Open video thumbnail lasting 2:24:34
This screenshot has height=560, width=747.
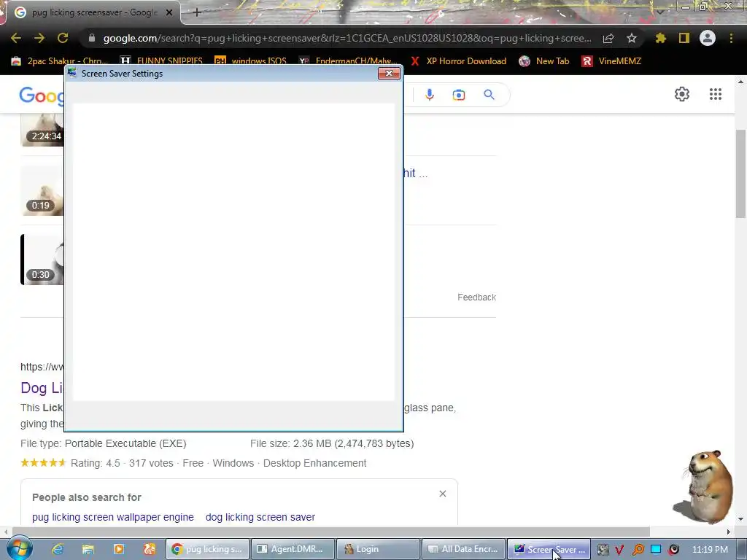tap(42, 130)
